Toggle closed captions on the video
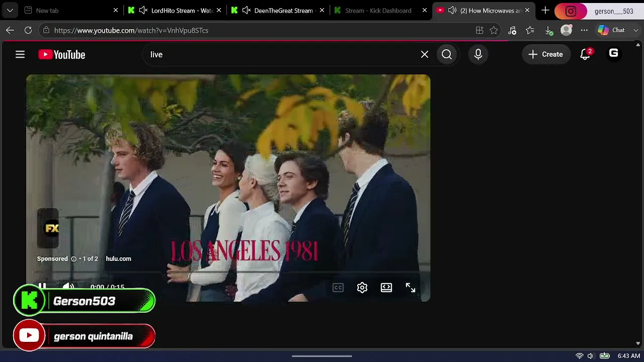The width and height of the screenshot is (644, 362). tap(338, 288)
